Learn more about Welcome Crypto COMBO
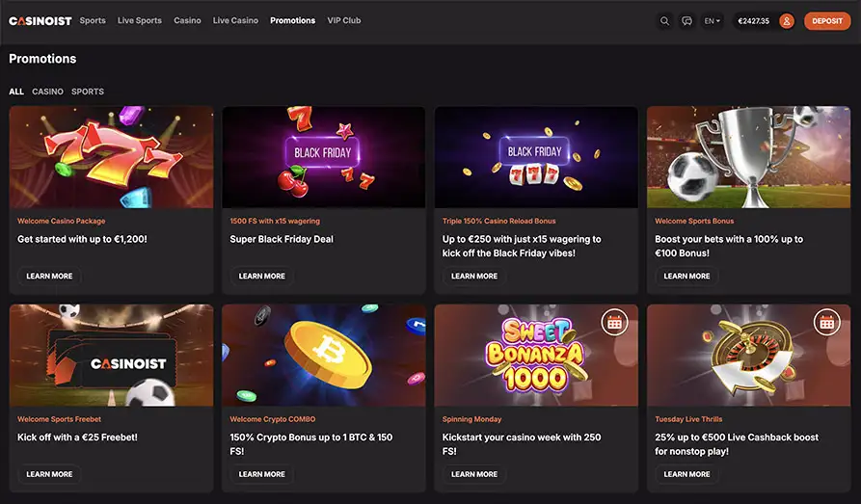Image resolution: width=861 pixels, height=504 pixels. point(262,474)
